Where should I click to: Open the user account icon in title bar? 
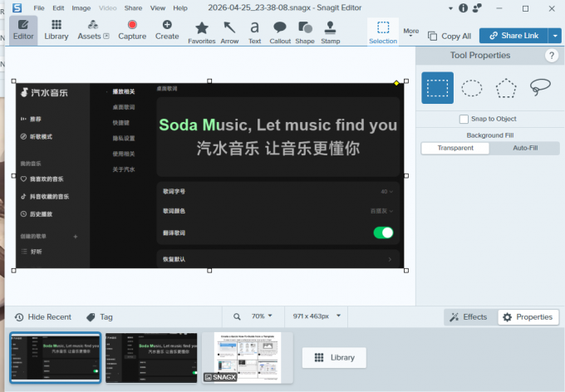(477, 8)
